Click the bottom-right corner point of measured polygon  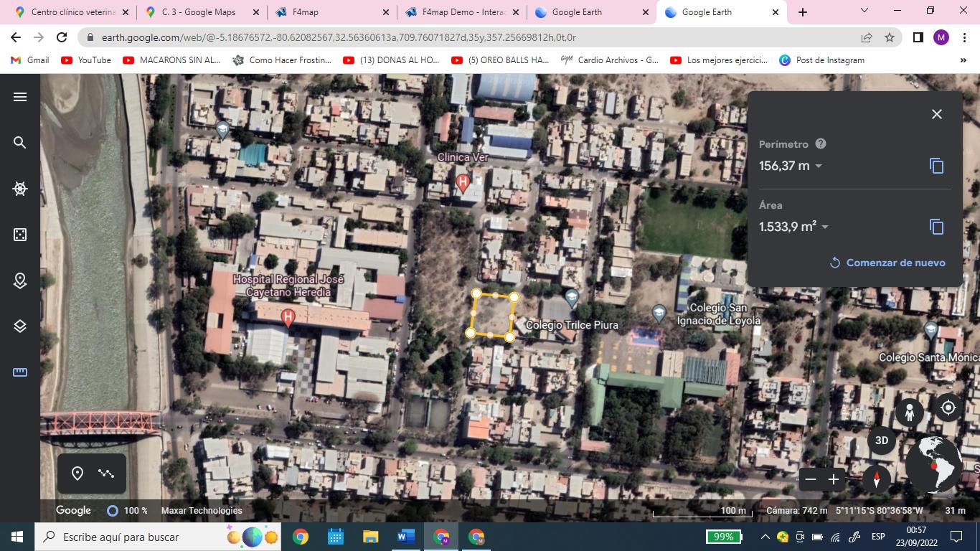coord(509,336)
